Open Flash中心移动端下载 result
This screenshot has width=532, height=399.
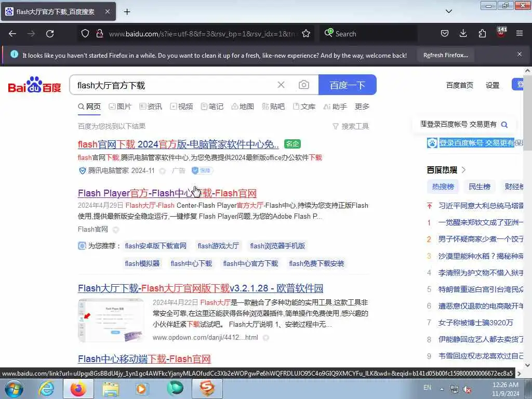click(144, 359)
